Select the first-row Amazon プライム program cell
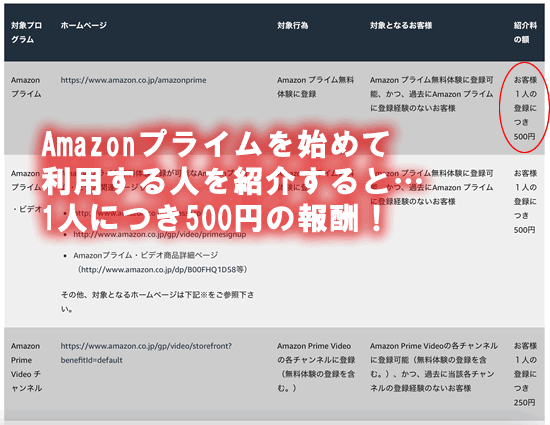The width and height of the screenshot is (550, 425). click(26, 87)
